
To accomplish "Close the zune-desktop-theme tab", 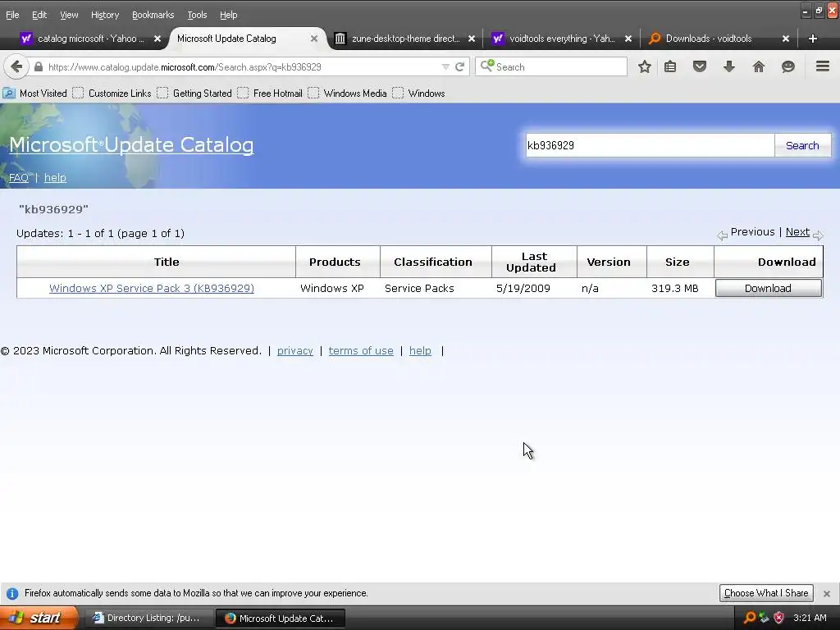I will tap(472, 39).
